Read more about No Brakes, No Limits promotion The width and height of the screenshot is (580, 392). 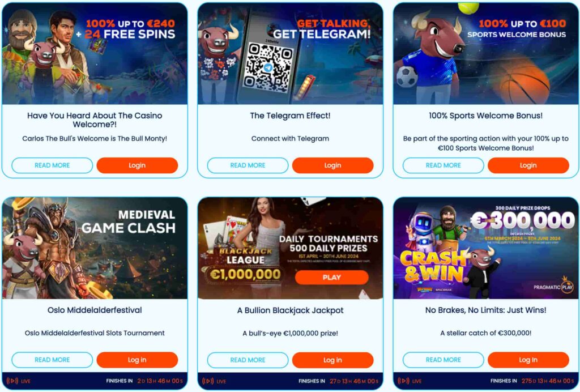(x=443, y=360)
